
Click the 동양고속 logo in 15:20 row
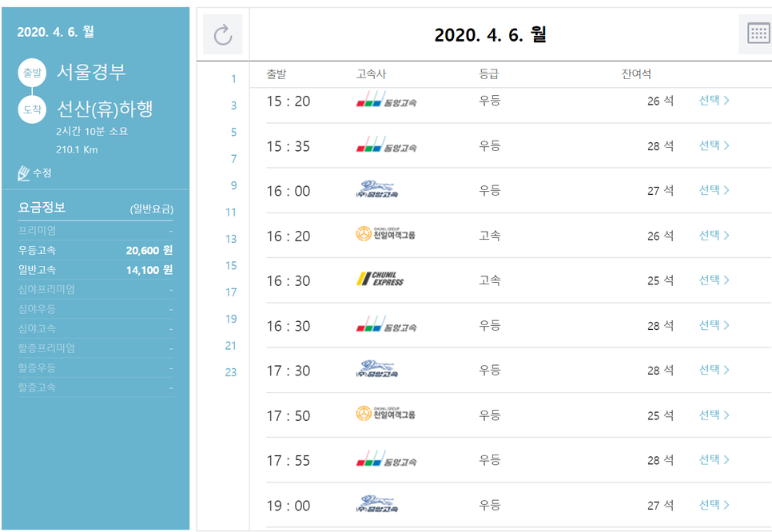pyautogui.click(x=387, y=100)
